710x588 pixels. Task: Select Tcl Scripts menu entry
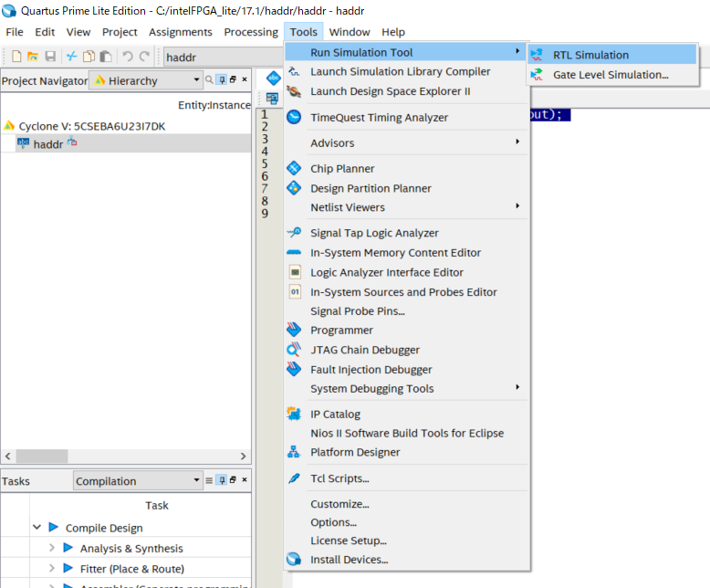(x=406, y=478)
